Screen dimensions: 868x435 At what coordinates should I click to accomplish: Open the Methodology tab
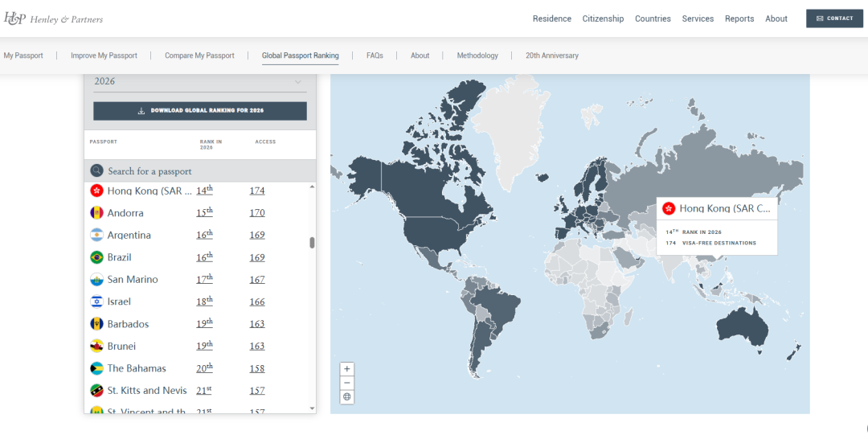477,55
